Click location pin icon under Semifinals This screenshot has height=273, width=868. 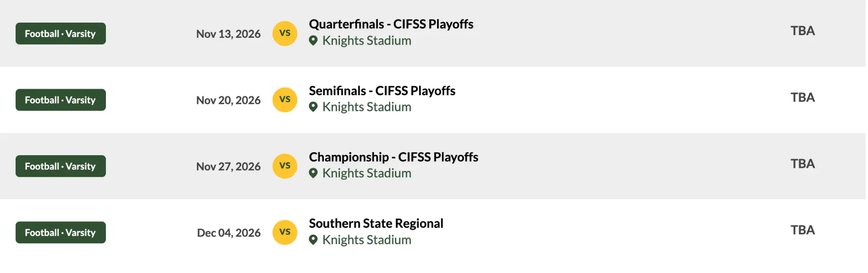pos(313,107)
